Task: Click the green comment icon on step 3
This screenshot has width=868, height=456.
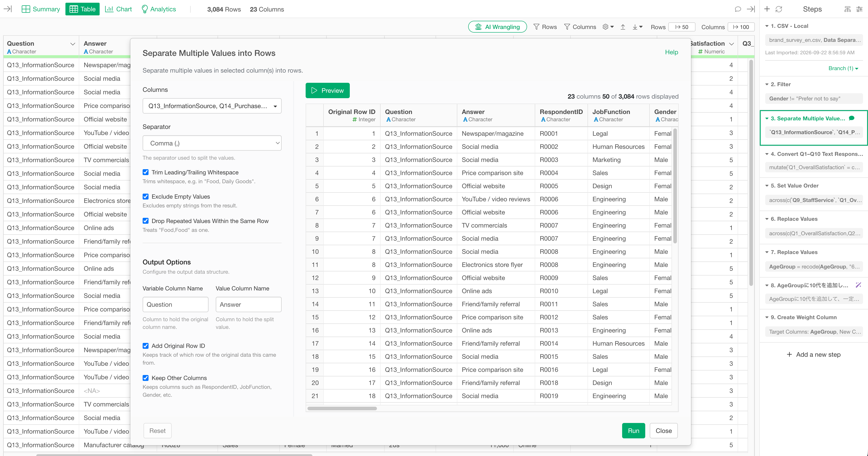Action: 851,118
